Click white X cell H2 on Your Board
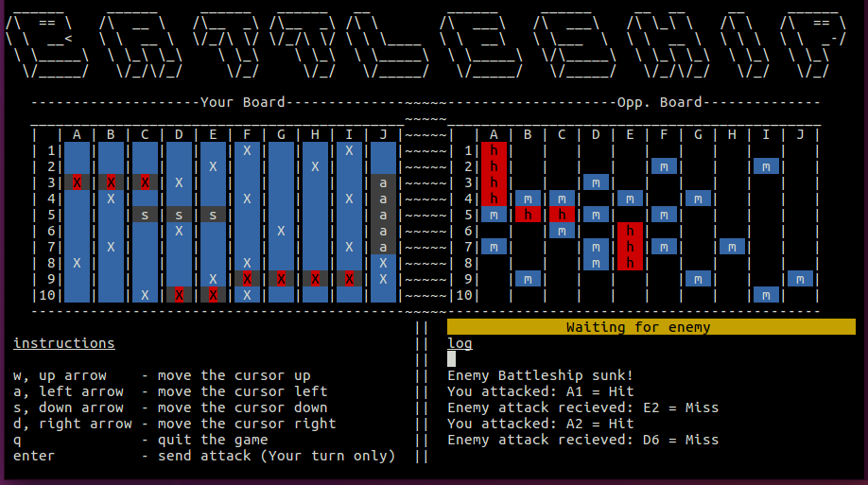868x485 pixels. click(315, 166)
